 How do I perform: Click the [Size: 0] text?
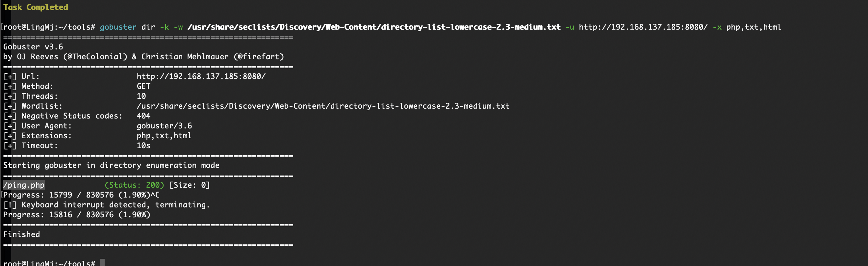(x=190, y=185)
